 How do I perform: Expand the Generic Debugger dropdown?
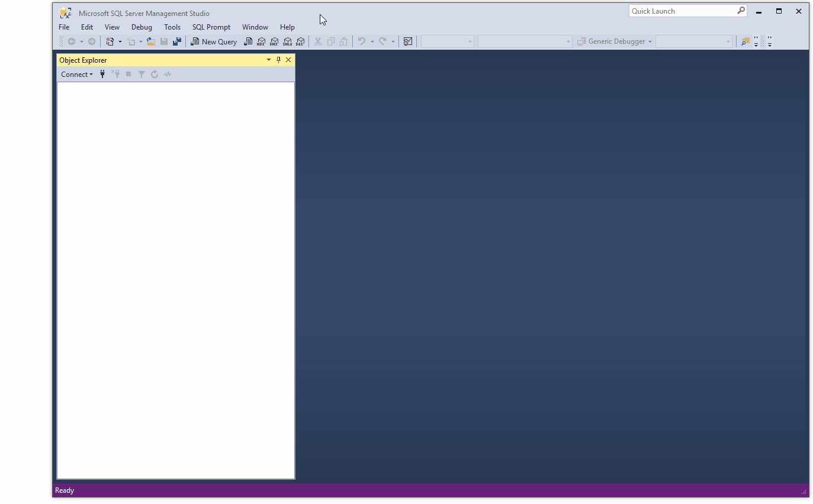click(x=650, y=41)
